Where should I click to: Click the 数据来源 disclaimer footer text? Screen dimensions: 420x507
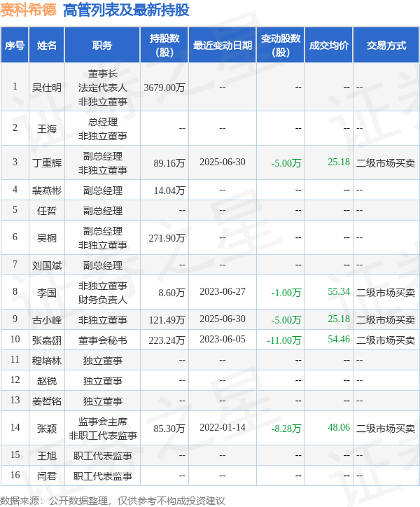[112, 501]
